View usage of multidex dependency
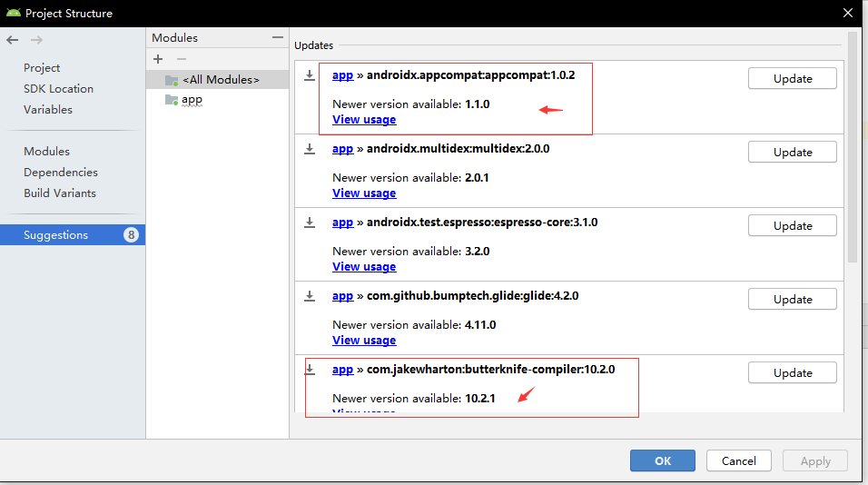 click(364, 193)
